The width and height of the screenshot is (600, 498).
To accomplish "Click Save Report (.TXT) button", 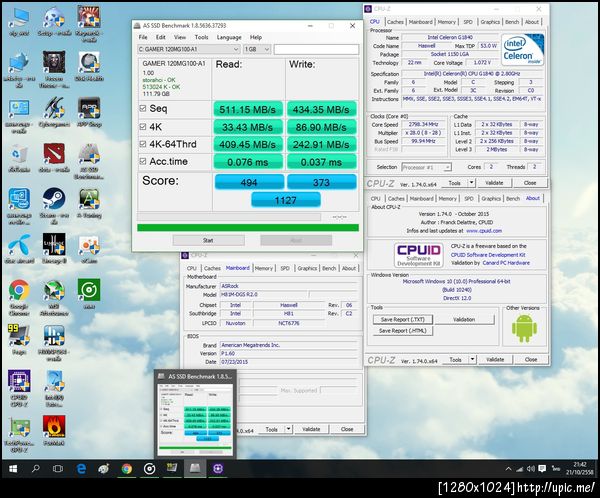I will point(403,320).
